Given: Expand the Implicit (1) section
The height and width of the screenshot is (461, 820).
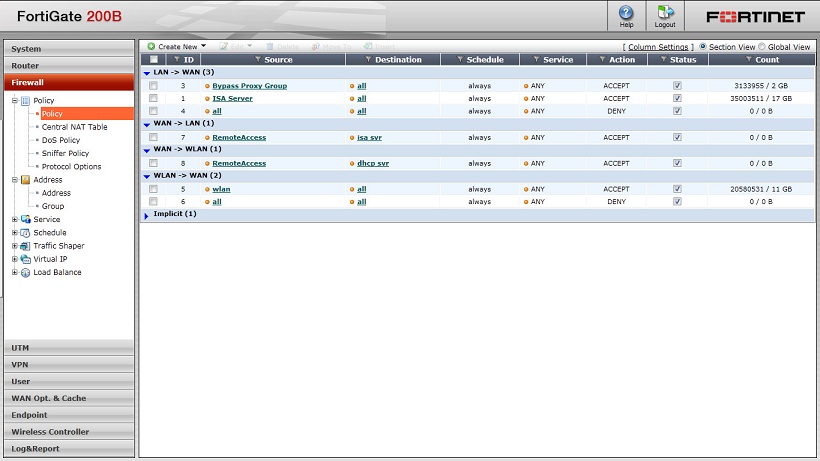Looking at the screenshot, I should point(146,215).
